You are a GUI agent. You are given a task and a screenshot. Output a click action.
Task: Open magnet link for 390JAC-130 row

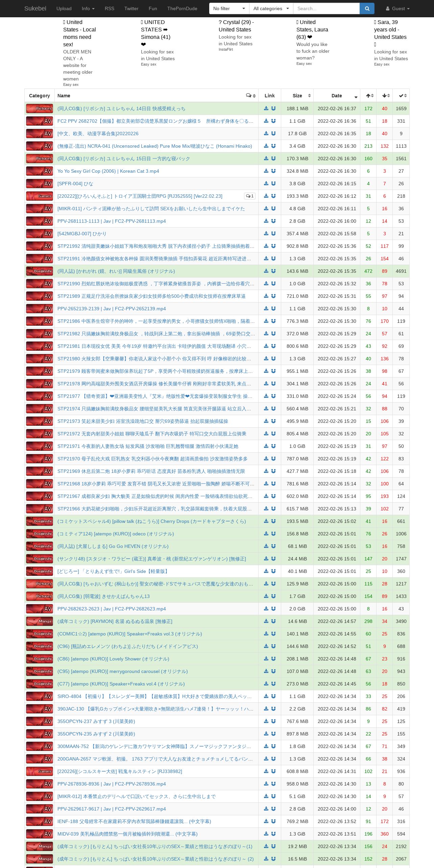(273, 709)
